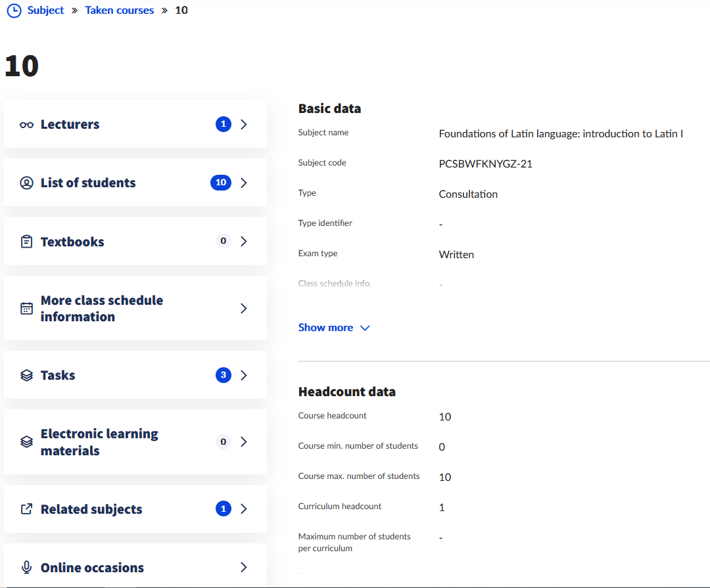Screen dimensions: 710x588
Task: Open Textbooks via its right chevron
Action: pyautogui.click(x=244, y=241)
